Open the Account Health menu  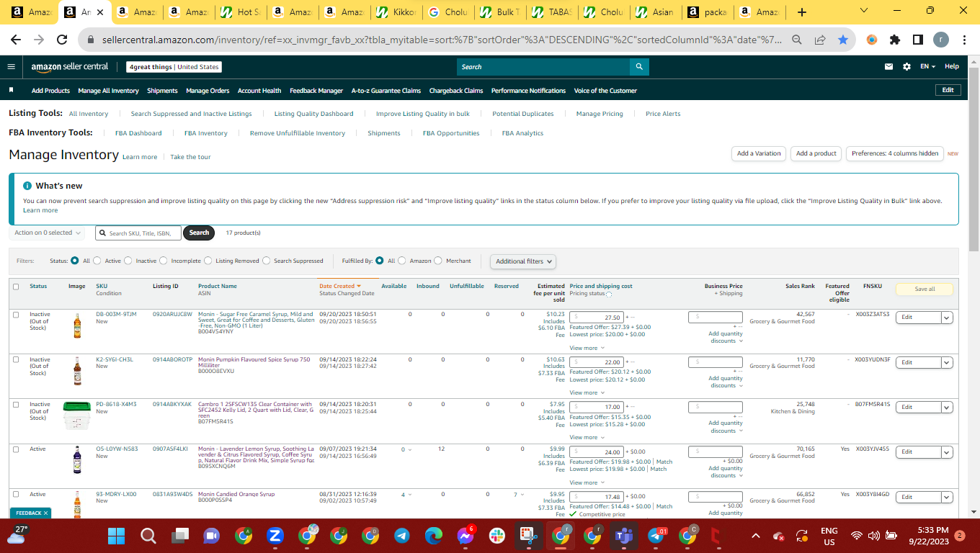(259, 91)
